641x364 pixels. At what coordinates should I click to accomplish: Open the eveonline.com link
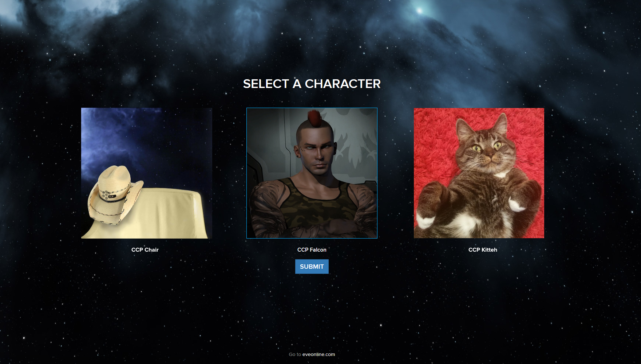pos(318,354)
